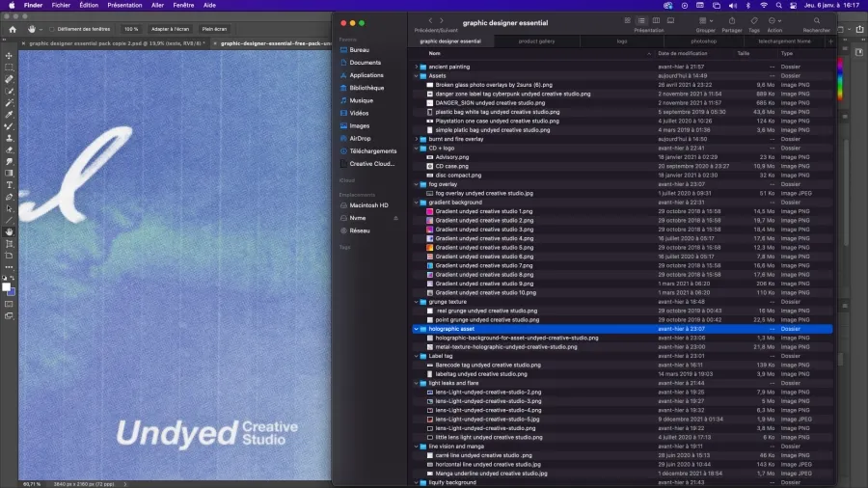Expand the ancient painting folder
The height and width of the screenshot is (488, 868).
tap(416, 67)
